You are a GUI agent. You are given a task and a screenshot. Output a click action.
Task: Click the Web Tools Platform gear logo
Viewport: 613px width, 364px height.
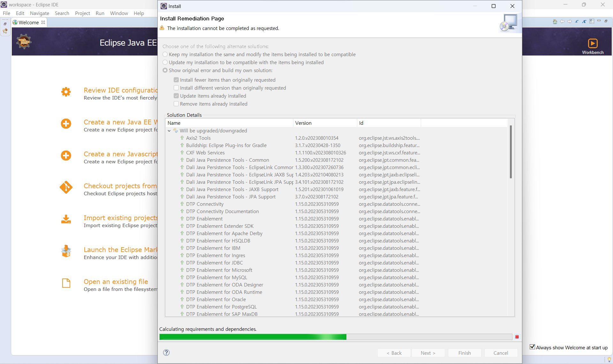[24, 41]
